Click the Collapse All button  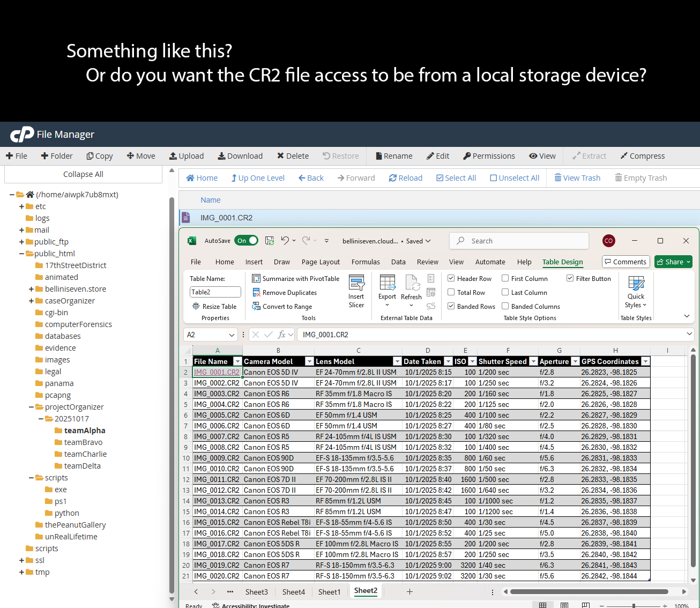tap(83, 174)
